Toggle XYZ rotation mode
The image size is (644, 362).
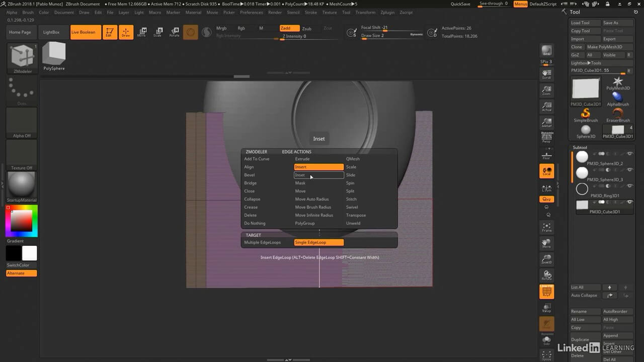click(546, 200)
